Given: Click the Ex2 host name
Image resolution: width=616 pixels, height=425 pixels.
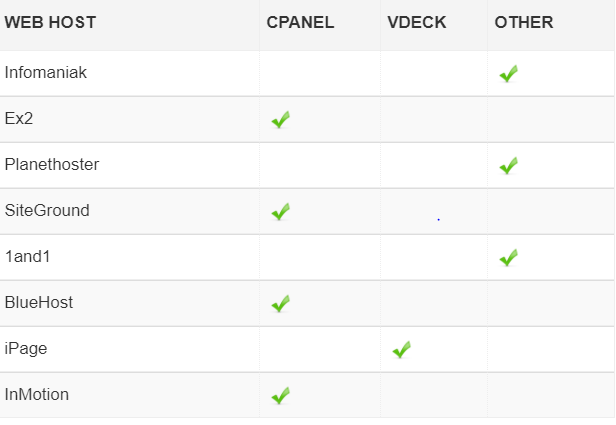Looking at the screenshot, I should coord(19,119).
